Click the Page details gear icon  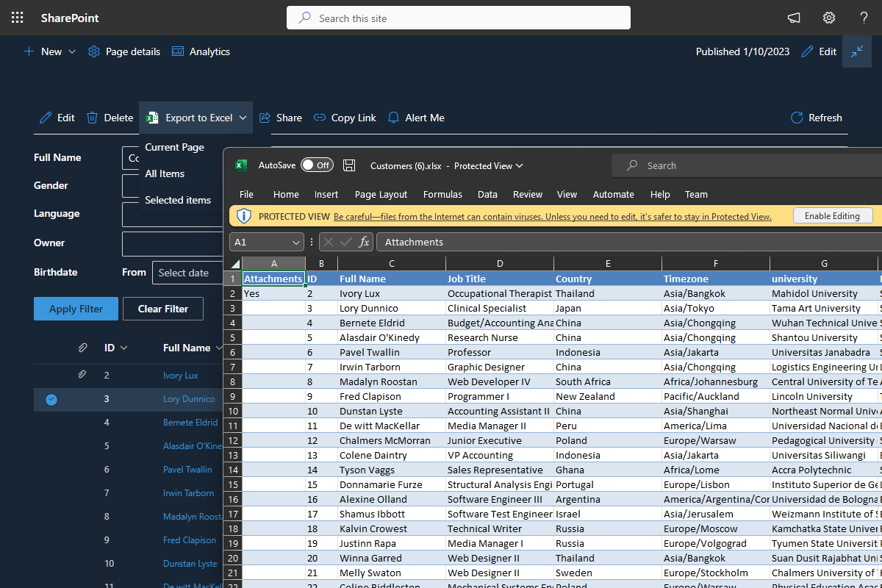[94, 51]
